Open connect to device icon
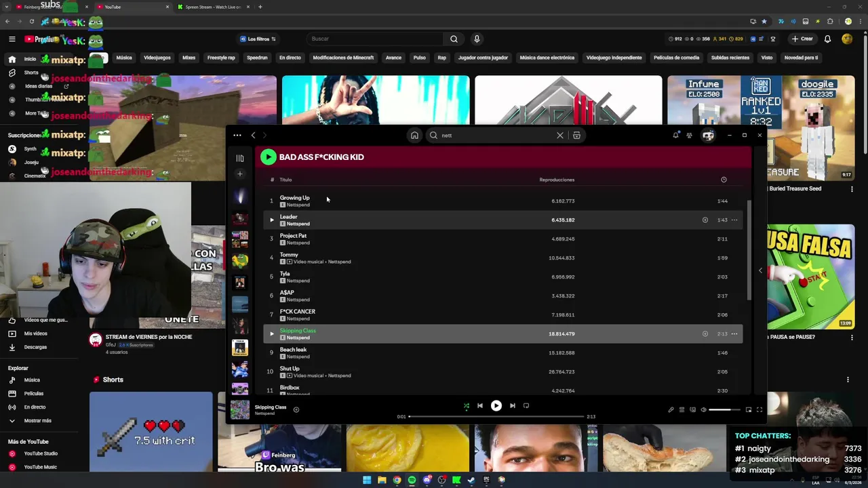Screen dimensions: 868x488 click(692, 409)
